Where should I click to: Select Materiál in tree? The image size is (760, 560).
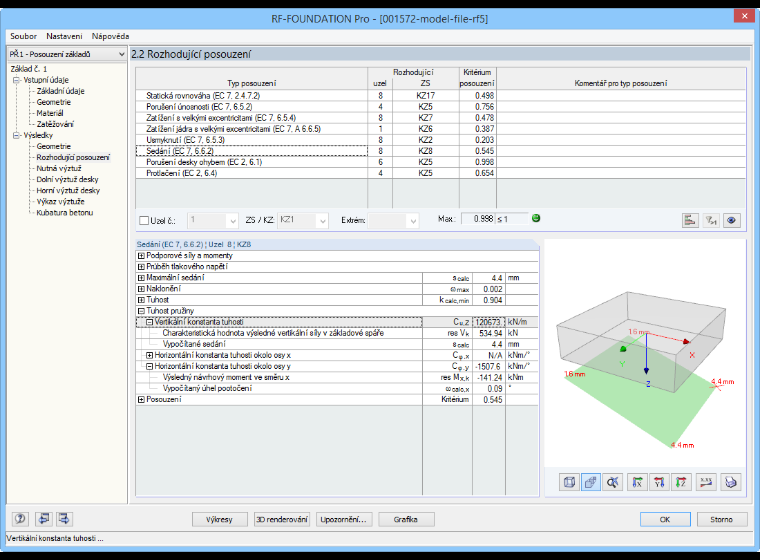click(x=50, y=113)
